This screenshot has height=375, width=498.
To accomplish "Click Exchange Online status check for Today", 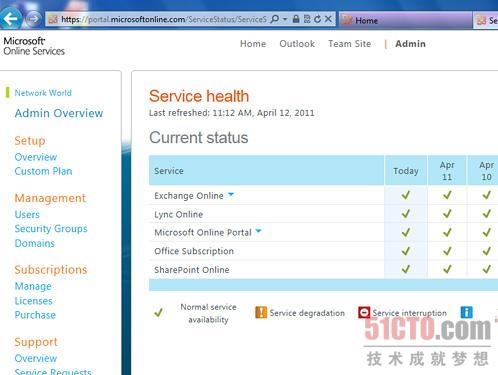I will (406, 195).
